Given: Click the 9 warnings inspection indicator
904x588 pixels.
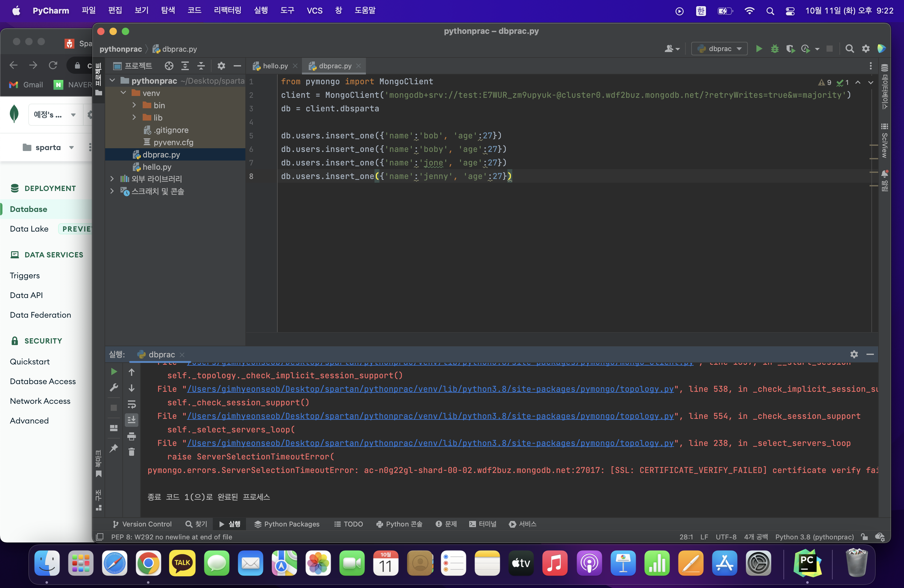Looking at the screenshot, I should 825,82.
